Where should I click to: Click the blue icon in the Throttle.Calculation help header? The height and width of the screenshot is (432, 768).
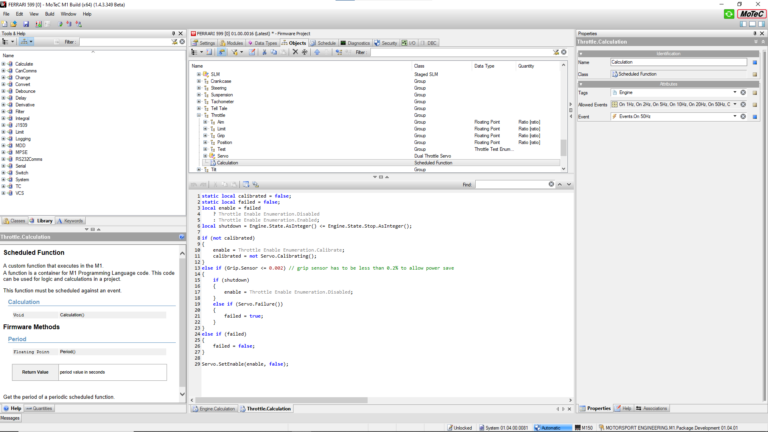[182, 237]
